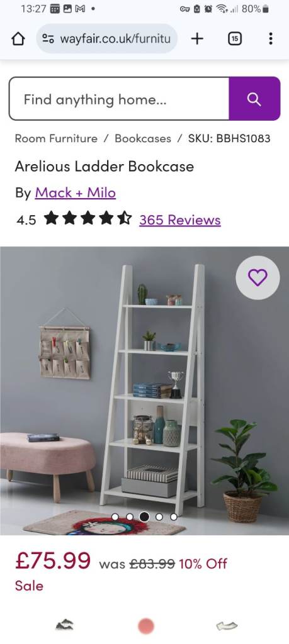Select the fifth image carousel dot

click(174, 517)
